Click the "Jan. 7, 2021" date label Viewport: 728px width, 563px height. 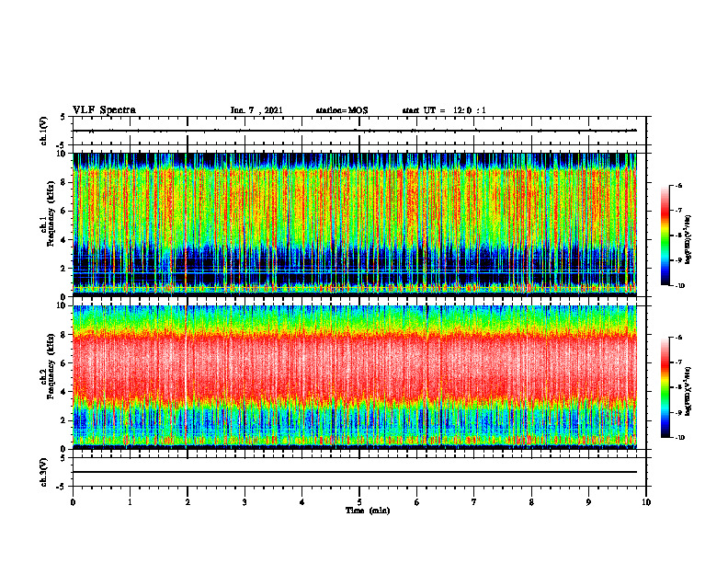256,110
